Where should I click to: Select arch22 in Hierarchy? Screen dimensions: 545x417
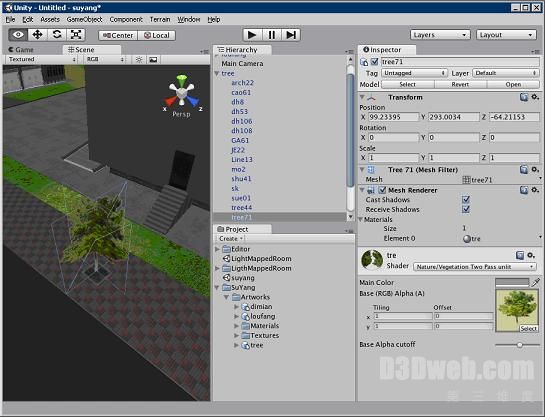pos(243,83)
